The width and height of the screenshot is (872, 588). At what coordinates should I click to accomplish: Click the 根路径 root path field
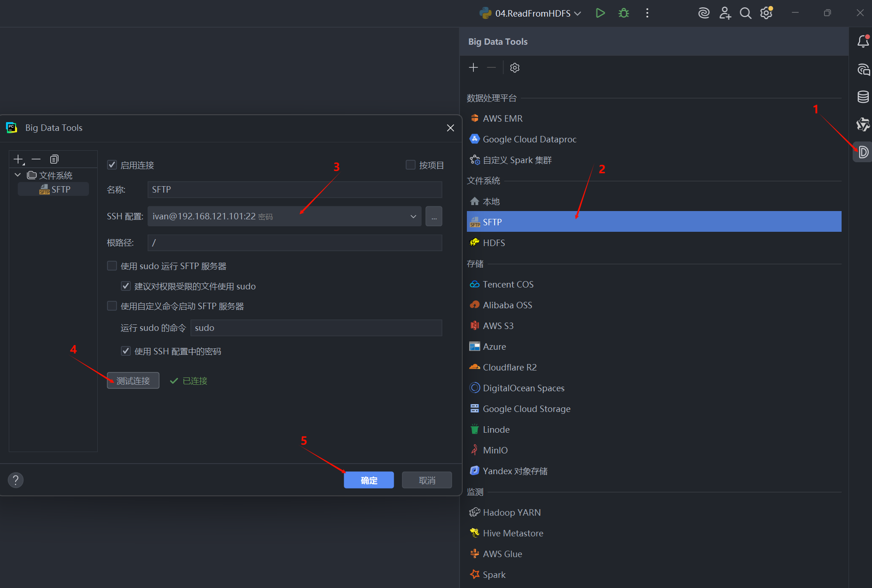pos(295,243)
